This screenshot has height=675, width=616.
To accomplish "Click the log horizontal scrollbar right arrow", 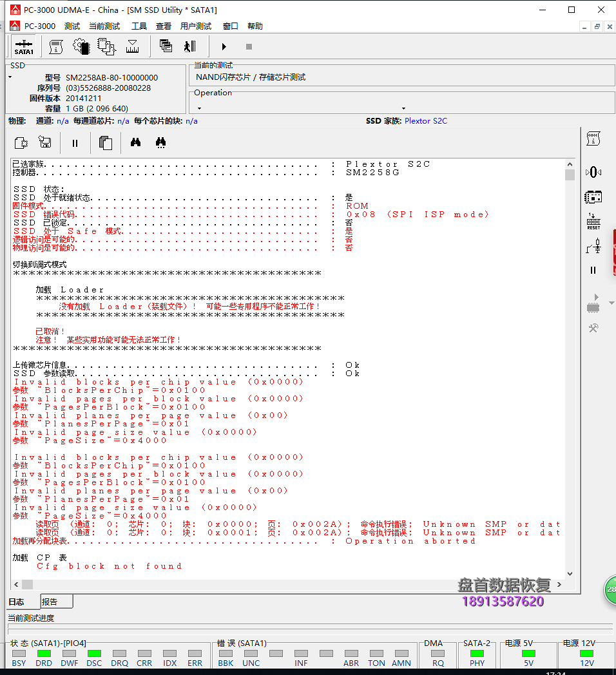I will click(x=559, y=584).
